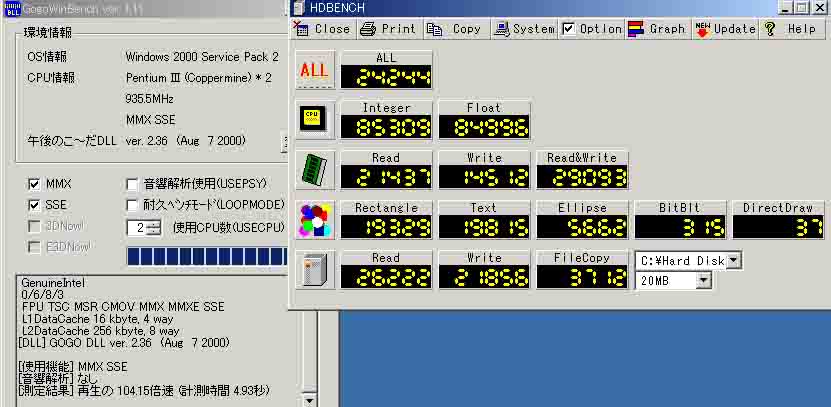Click "Windows 2000 Service Pack 2" text

click(202, 57)
